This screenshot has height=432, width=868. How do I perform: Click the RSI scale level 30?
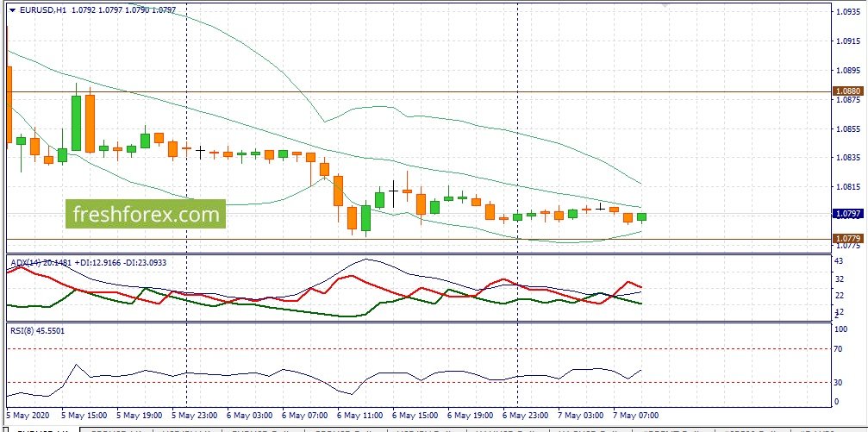click(x=839, y=382)
